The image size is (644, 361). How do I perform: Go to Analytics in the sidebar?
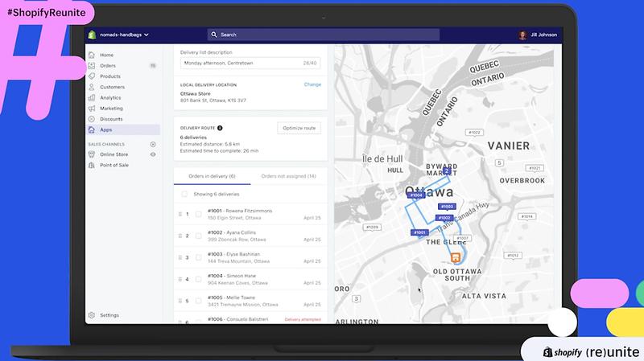pyautogui.click(x=110, y=97)
